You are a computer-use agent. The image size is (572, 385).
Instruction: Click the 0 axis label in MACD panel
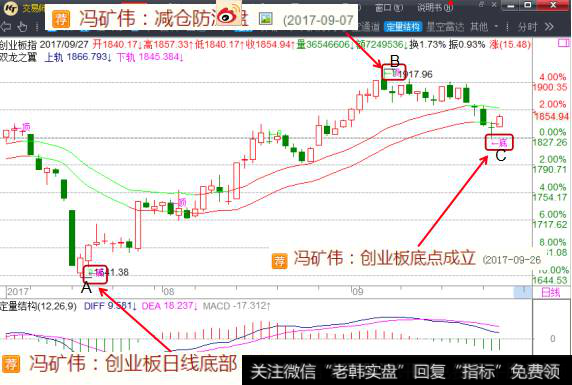click(553, 339)
